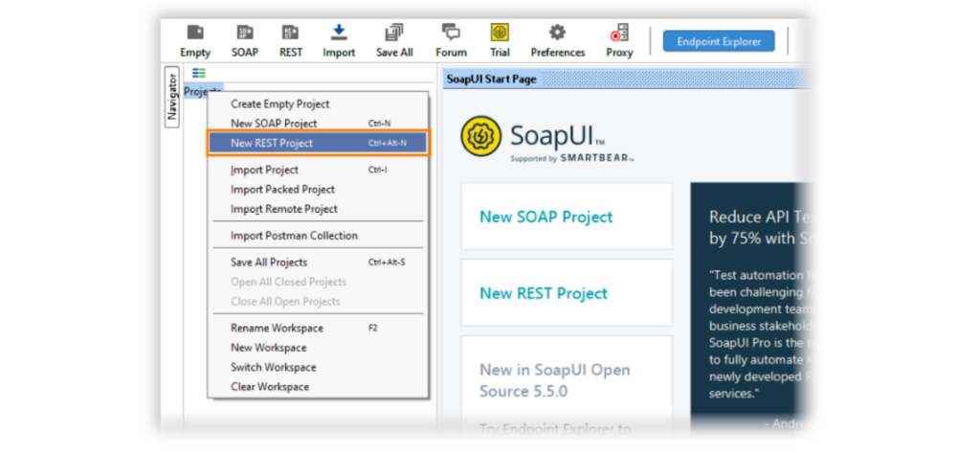Select Import Postman Collection menu item
The image size is (980, 457).
(295, 236)
